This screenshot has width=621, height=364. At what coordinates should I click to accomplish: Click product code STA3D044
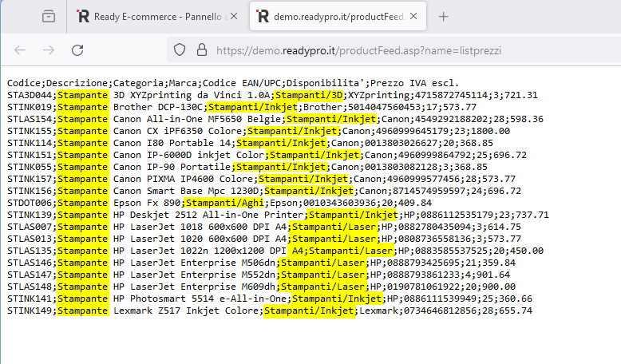coord(30,95)
